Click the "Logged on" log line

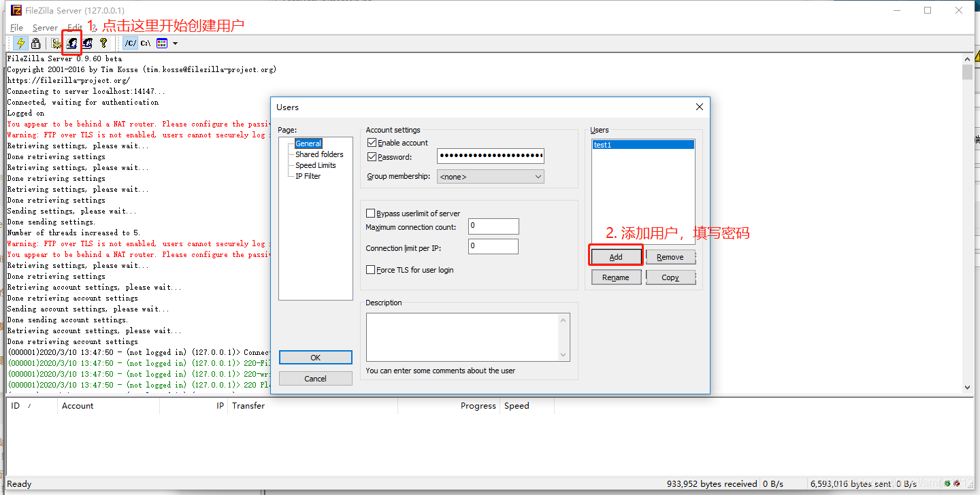26,113
